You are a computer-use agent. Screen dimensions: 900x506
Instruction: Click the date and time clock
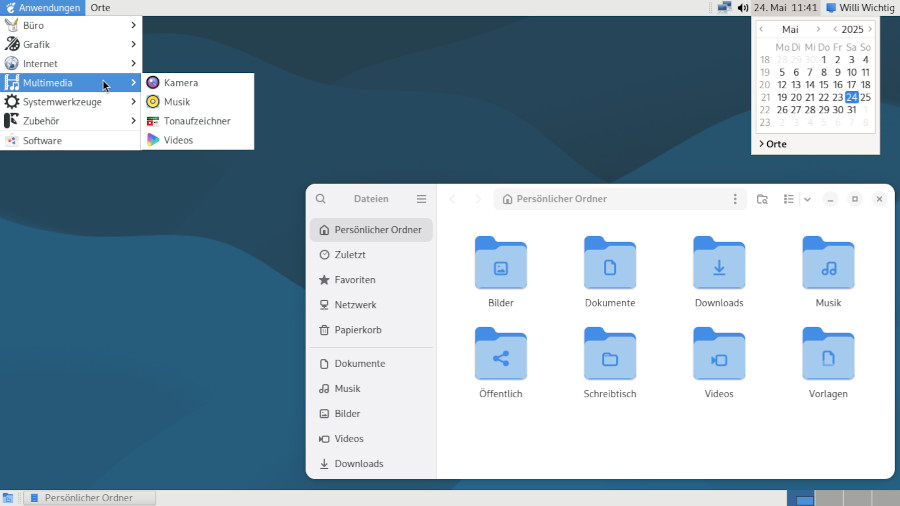pyautogui.click(x=785, y=7)
